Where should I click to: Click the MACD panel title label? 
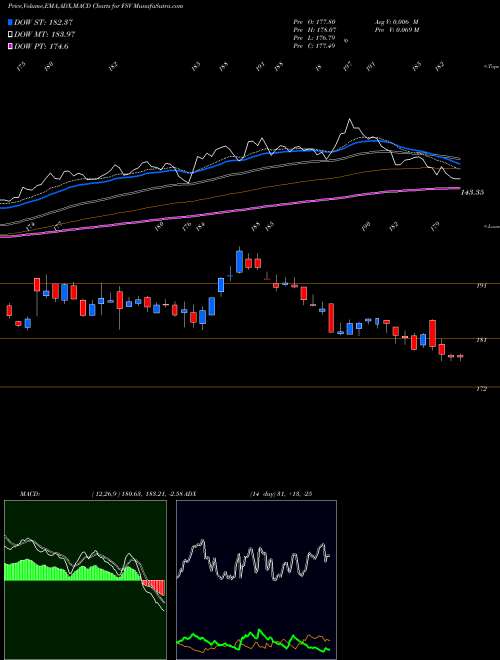point(30,493)
